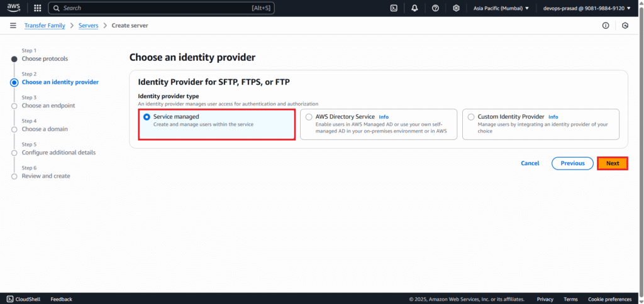This screenshot has width=644, height=304.
Task: Select Service managed radio button
Action: (x=147, y=117)
